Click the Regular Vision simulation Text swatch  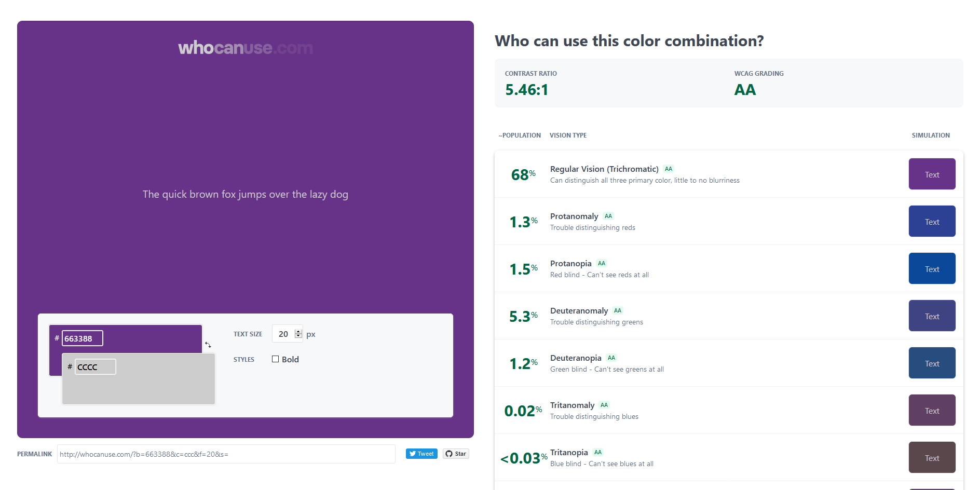[932, 174]
